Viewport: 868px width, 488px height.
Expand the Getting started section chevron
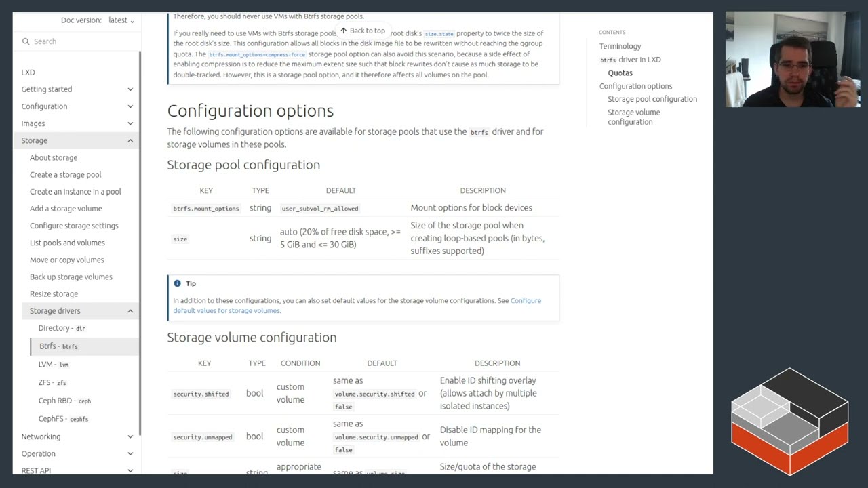coord(130,89)
